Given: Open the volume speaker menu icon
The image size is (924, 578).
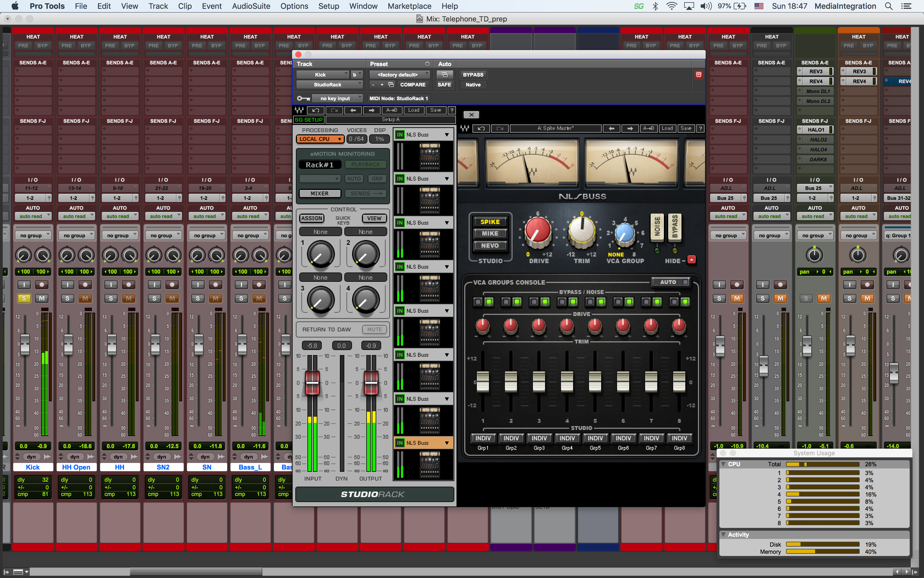Looking at the screenshot, I should coord(706,6).
